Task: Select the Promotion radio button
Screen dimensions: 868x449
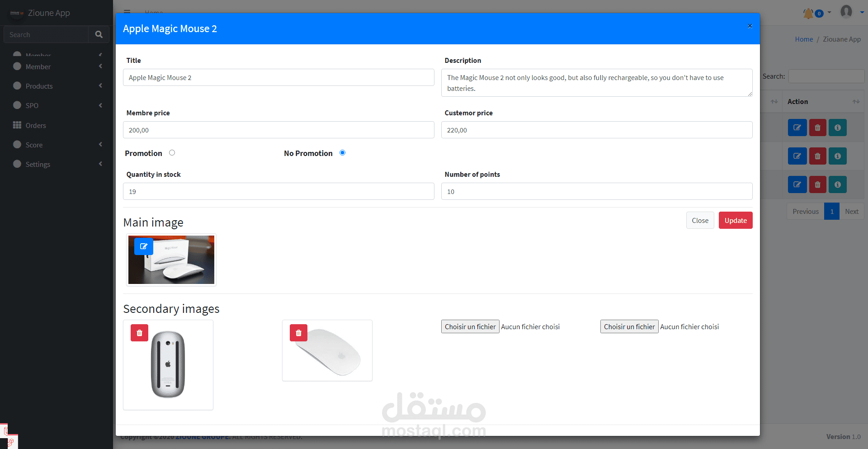Action: 172,153
